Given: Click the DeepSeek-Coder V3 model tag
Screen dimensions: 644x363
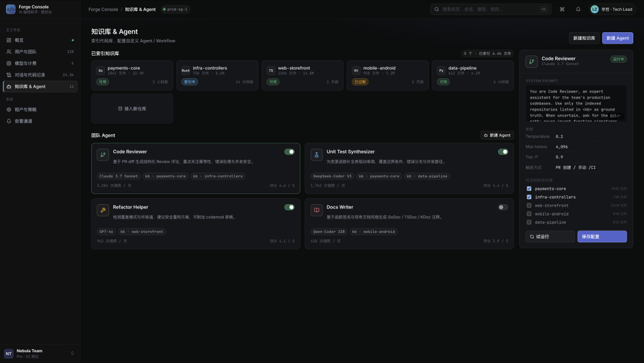Looking at the screenshot, I should tap(332, 176).
